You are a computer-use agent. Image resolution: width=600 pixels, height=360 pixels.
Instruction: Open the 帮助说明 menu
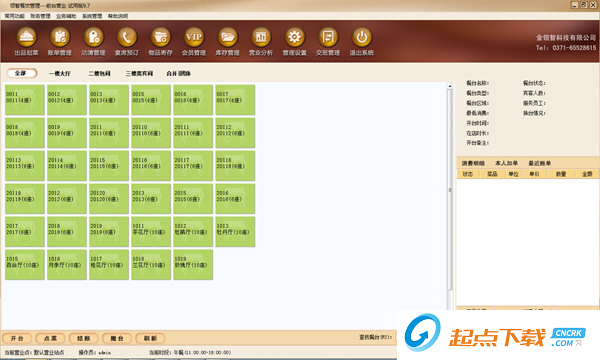click(x=118, y=16)
